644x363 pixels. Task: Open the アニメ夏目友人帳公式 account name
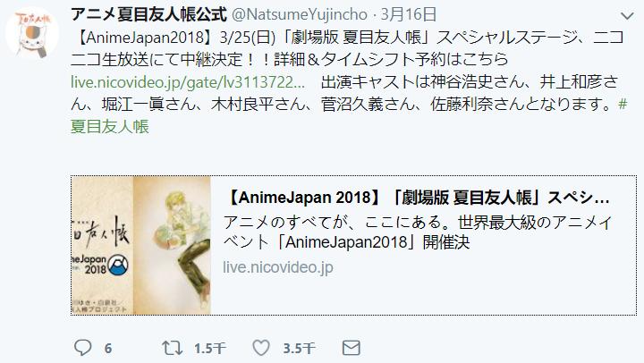[148, 15]
